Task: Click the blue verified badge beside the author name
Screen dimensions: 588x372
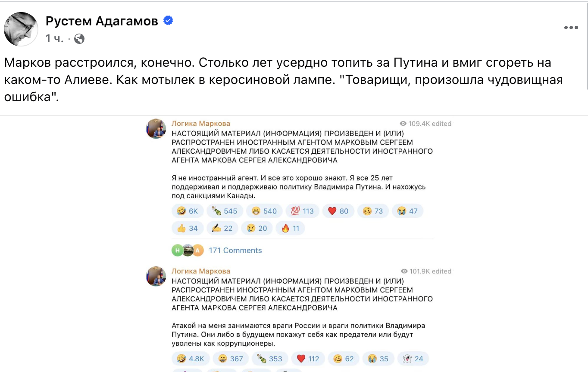Action: pyautogui.click(x=168, y=21)
